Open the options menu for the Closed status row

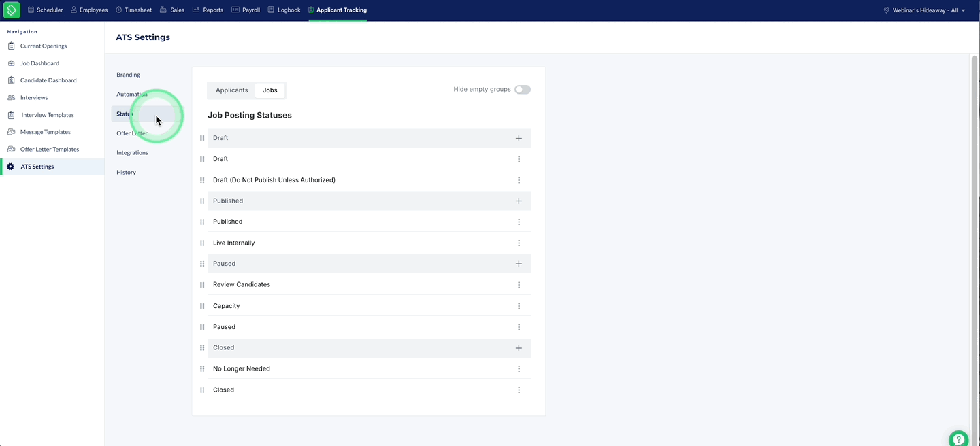519,390
